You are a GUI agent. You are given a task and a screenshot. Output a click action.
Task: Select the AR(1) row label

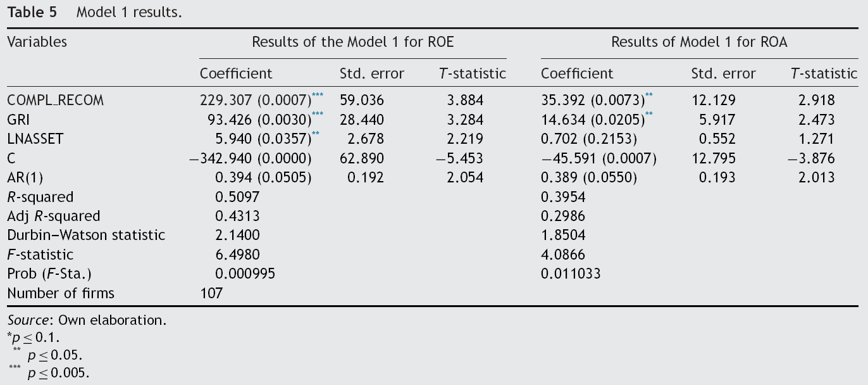25,177
